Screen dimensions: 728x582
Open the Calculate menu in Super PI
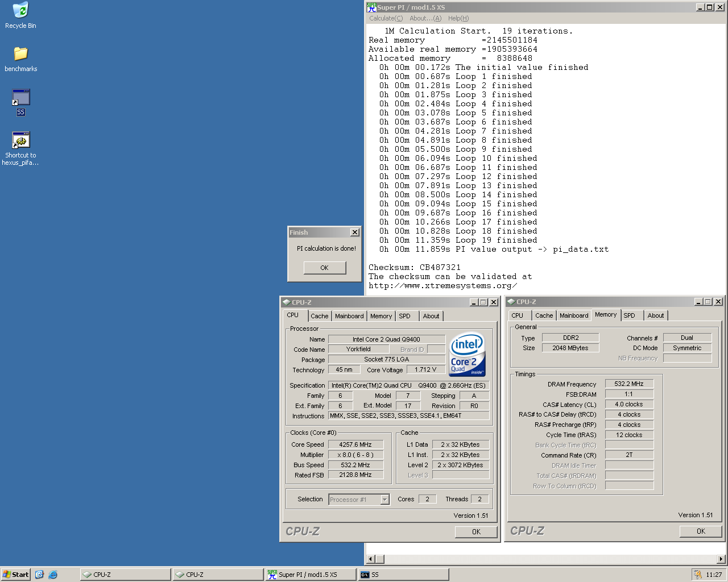386,18
